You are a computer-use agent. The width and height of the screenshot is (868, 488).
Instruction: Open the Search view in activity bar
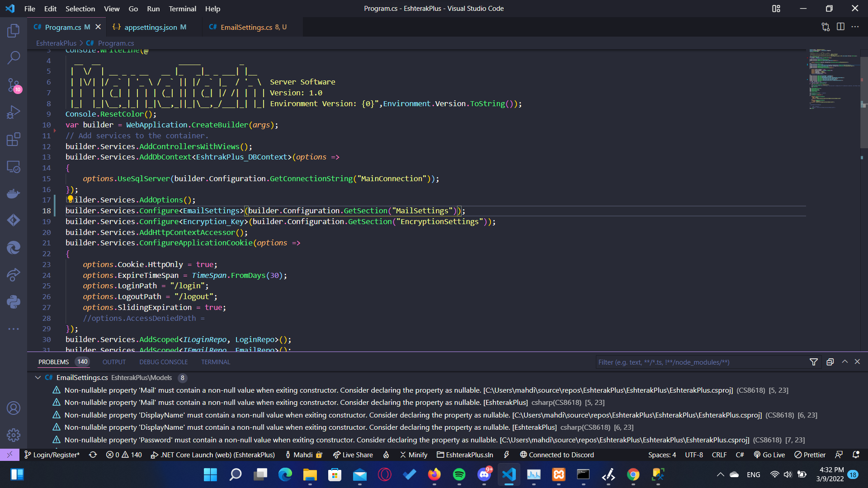click(14, 57)
